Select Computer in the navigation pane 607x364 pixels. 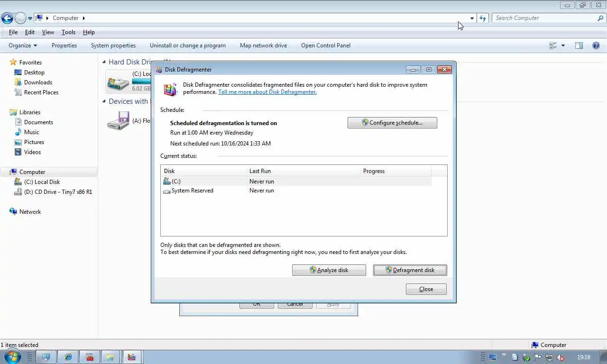pyautogui.click(x=32, y=172)
